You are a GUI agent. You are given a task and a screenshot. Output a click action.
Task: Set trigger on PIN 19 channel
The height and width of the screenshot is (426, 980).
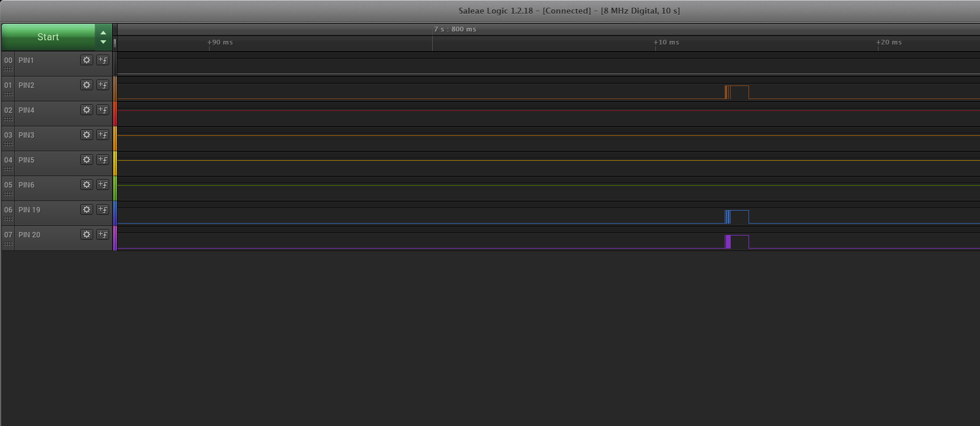click(103, 209)
